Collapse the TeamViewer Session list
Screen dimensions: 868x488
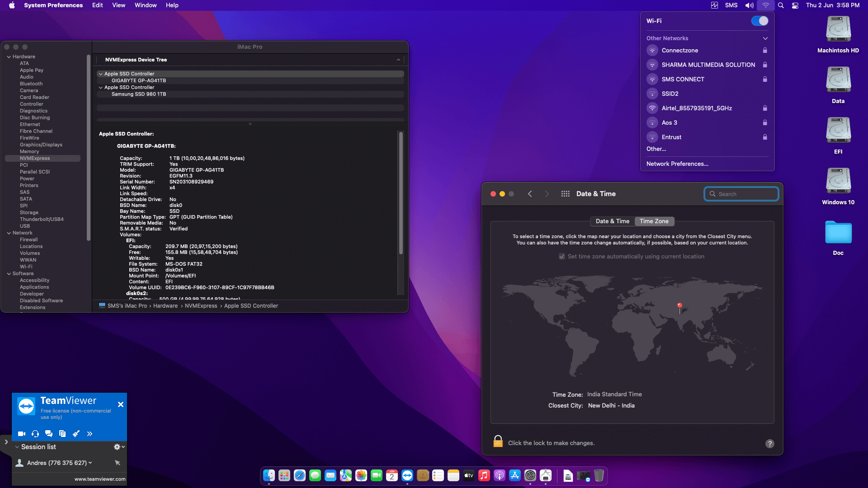click(17, 447)
